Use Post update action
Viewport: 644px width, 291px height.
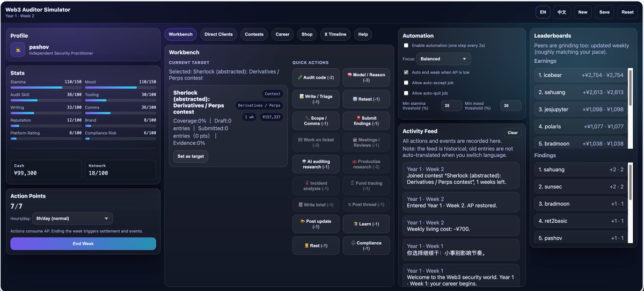(316, 224)
